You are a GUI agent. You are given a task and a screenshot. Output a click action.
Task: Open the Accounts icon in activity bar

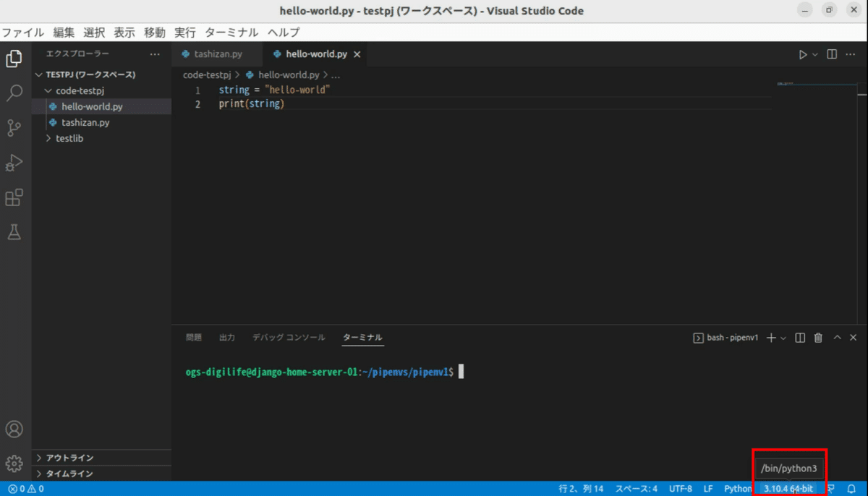point(14,429)
